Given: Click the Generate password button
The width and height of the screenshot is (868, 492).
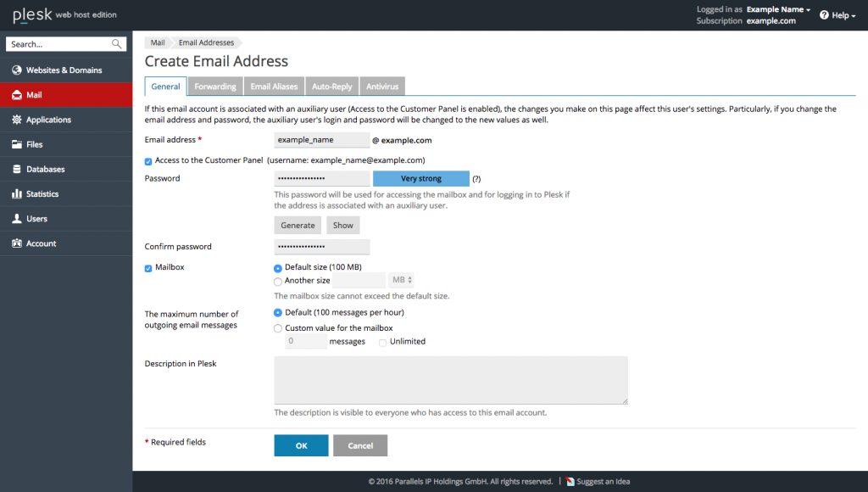Looking at the screenshot, I should click(x=297, y=225).
